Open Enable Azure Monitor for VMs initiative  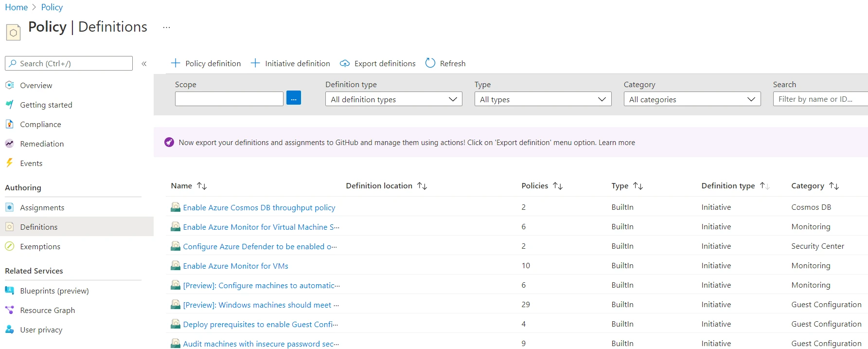(235, 266)
